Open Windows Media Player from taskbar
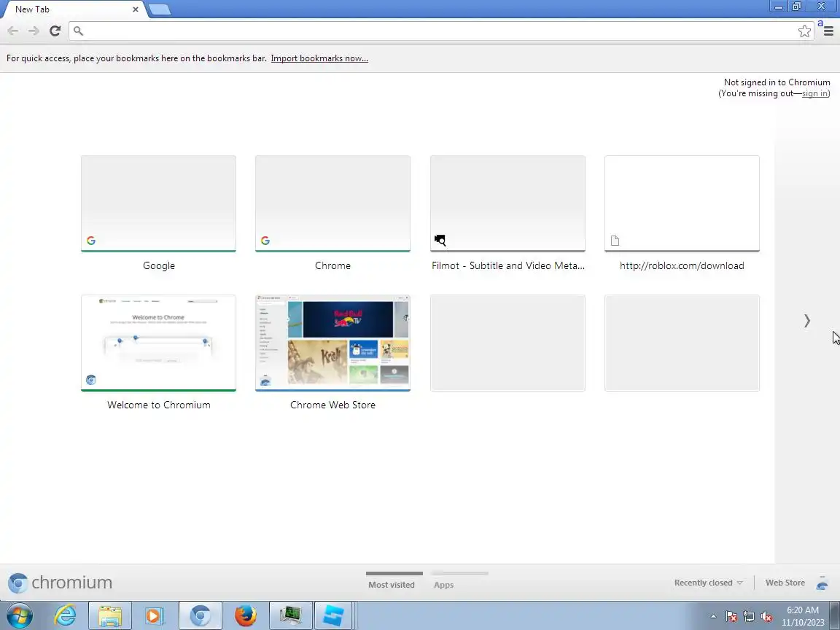840x630 pixels. (x=155, y=615)
